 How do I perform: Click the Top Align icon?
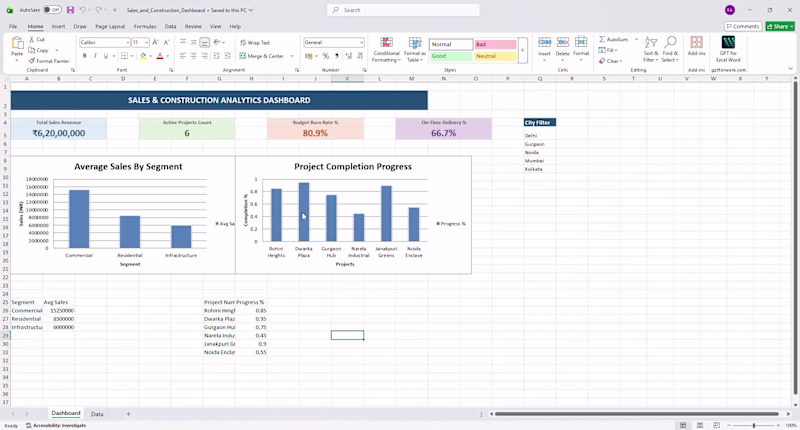point(183,43)
